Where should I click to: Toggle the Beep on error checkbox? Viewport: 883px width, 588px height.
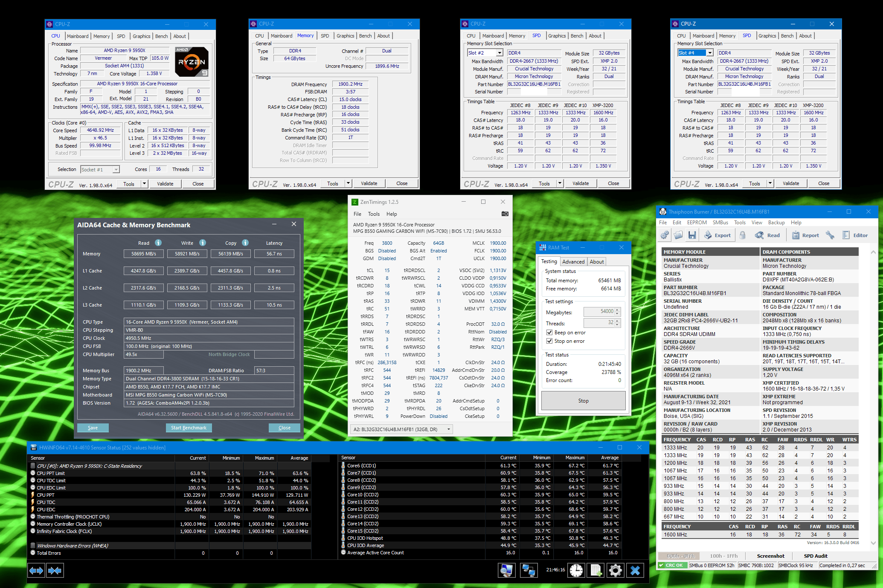(x=549, y=333)
